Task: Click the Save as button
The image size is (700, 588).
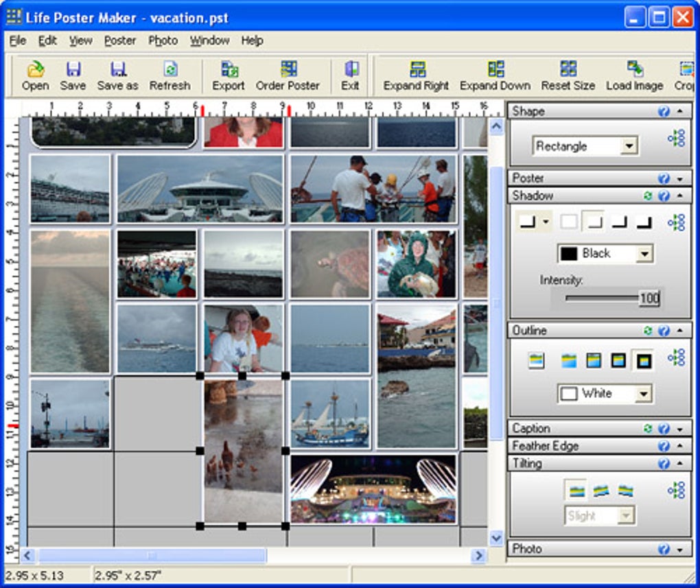Action: 117,75
